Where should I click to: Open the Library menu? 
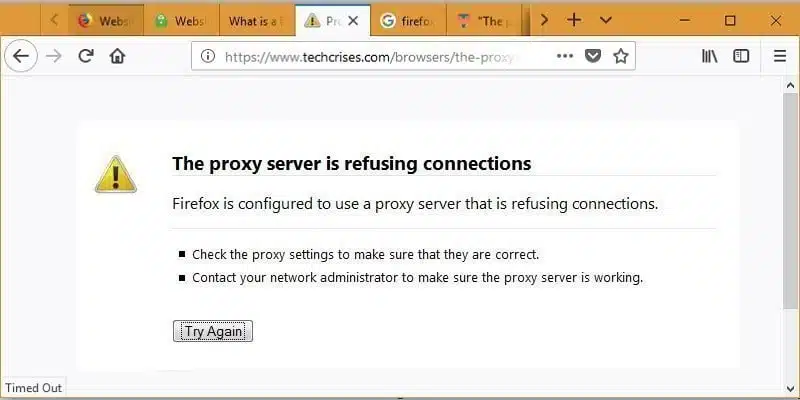tap(710, 56)
